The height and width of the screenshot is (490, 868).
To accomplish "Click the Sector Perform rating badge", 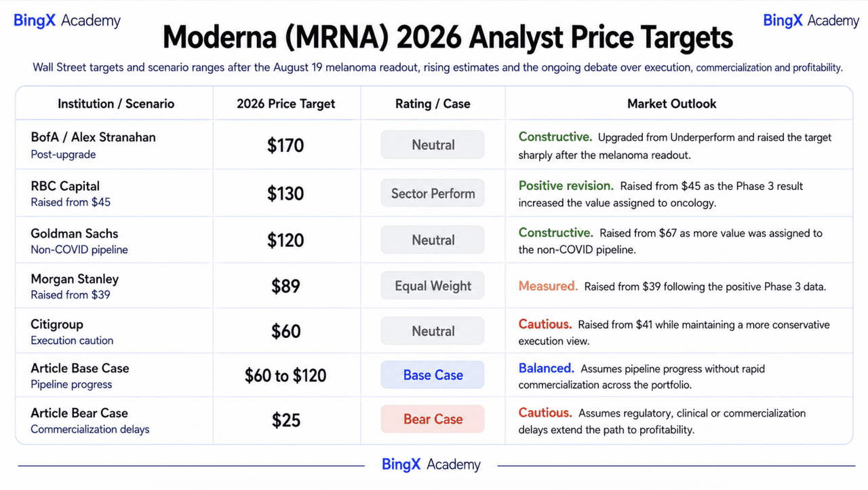I will [433, 193].
